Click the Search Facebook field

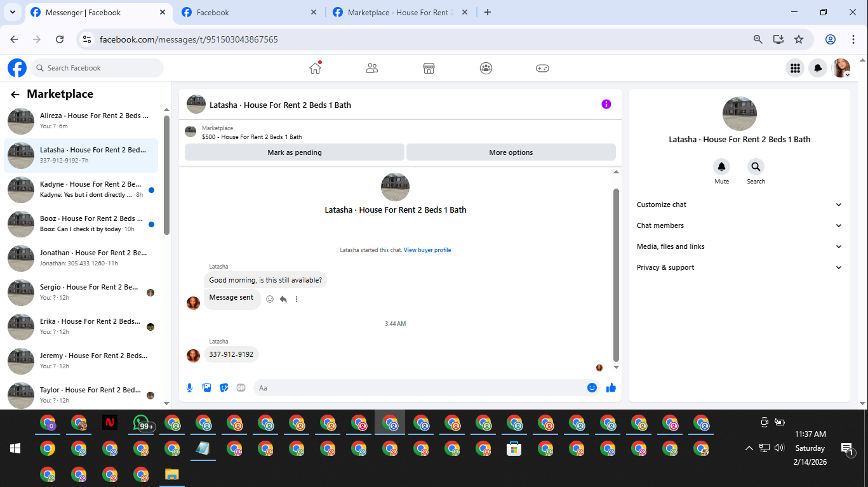coord(97,68)
